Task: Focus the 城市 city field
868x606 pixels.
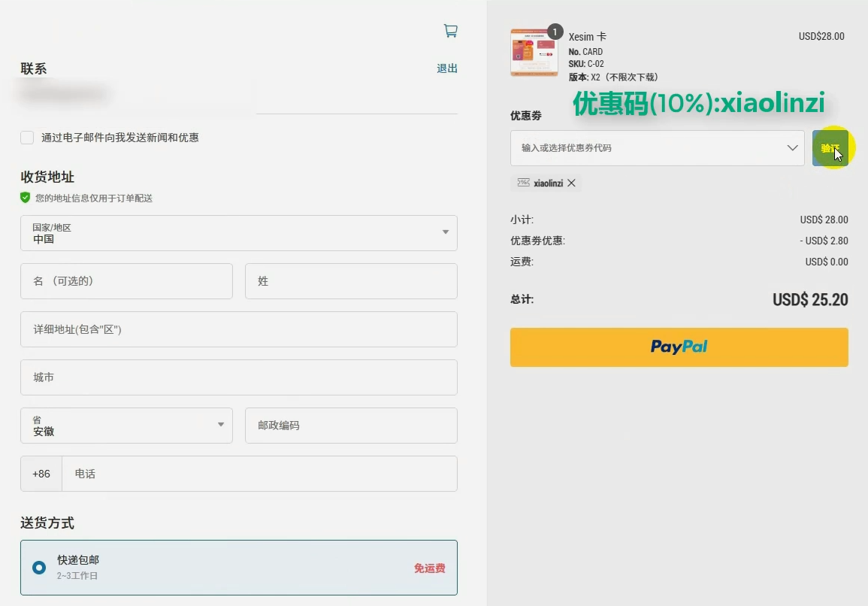Action: click(x=238, y=377)
